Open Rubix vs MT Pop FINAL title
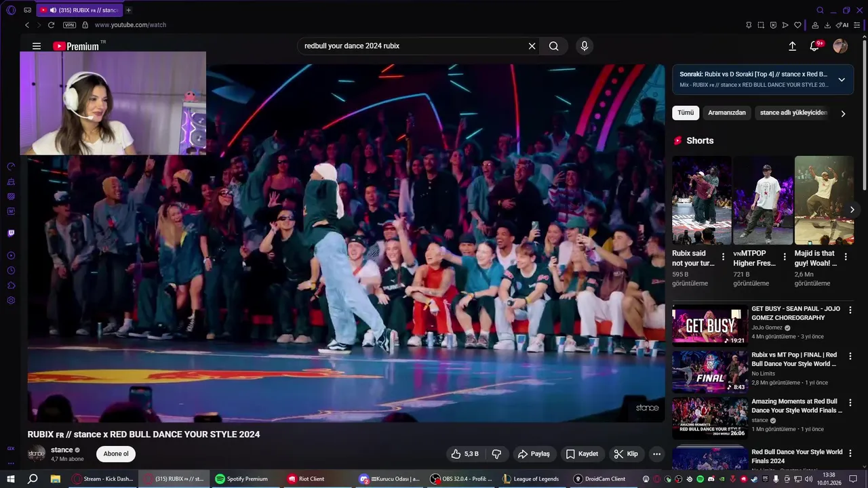The height and width of the screenshot is (488, 868). click(x=794, y=359)
